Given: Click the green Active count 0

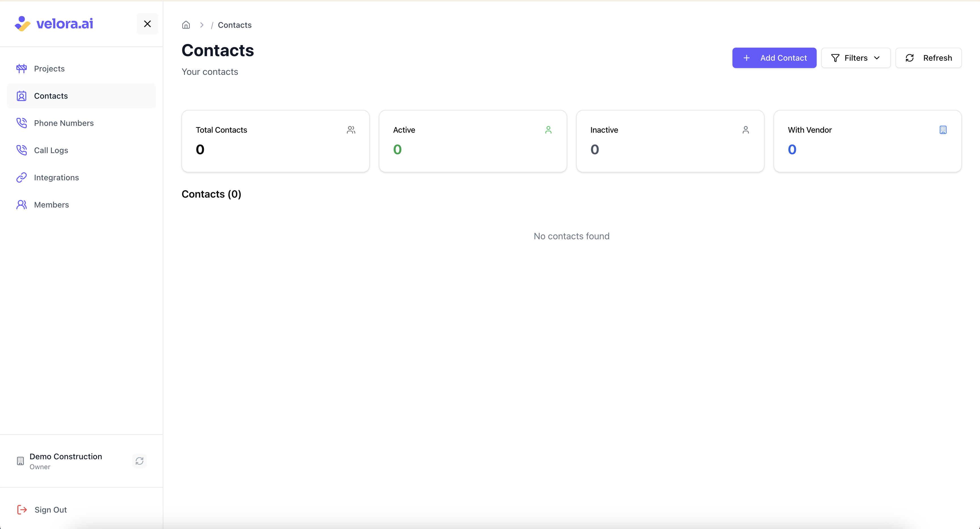Looking at the screenshot, I should pos(398,149).
